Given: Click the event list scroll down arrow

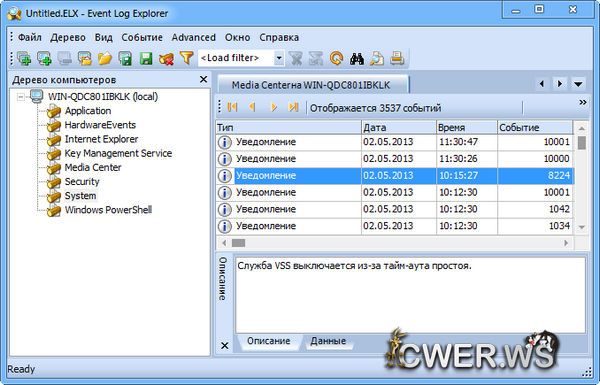Looking at the screenshot, I should 582,227.
